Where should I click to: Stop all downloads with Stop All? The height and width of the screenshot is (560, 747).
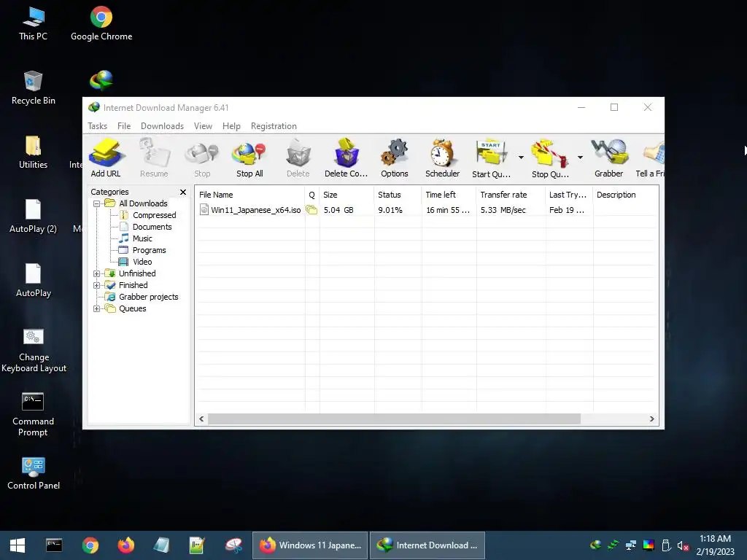pyautogui.click(x=249, y=157)
